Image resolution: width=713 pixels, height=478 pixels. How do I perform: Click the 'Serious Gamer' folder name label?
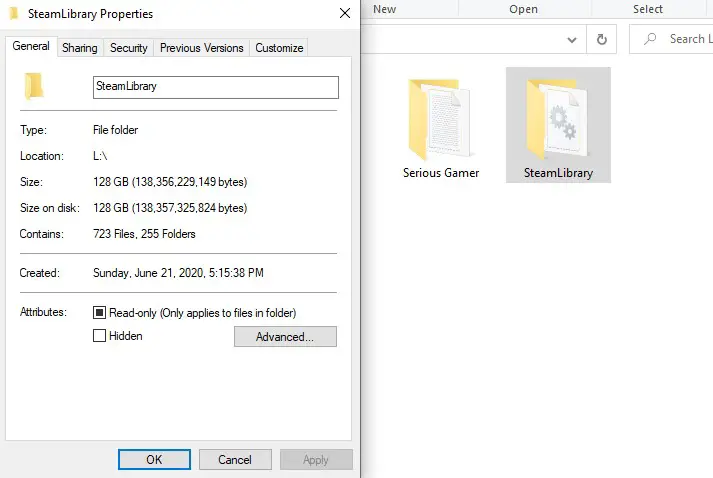pyautogui.click(x=441, y=173)
